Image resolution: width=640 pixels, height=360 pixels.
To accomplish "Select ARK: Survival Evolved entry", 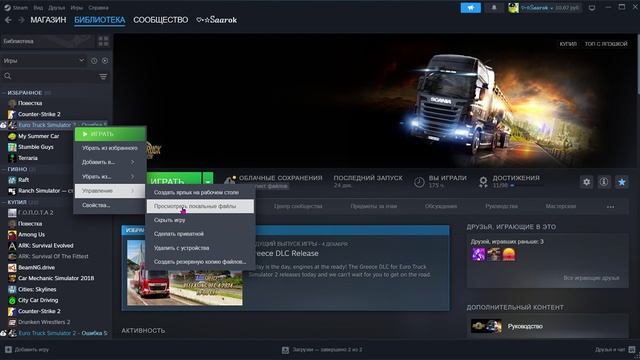I will 46,245.
